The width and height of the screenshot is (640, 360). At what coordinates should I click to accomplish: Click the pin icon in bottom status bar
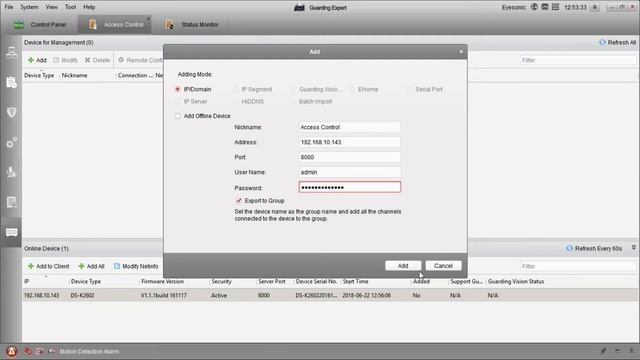(x=603, y=351)
